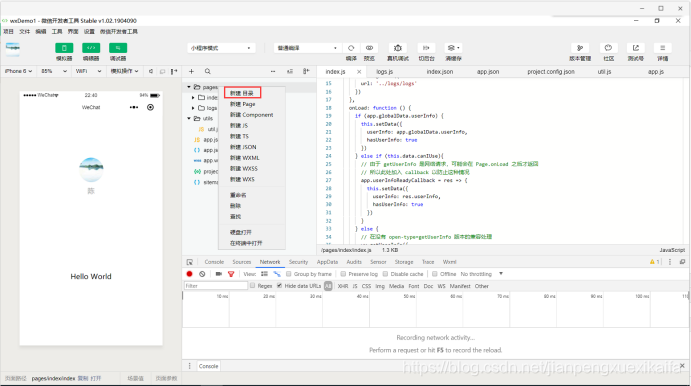Start real device debugging bug icon
691x386 pixels.
coord(398,48)
